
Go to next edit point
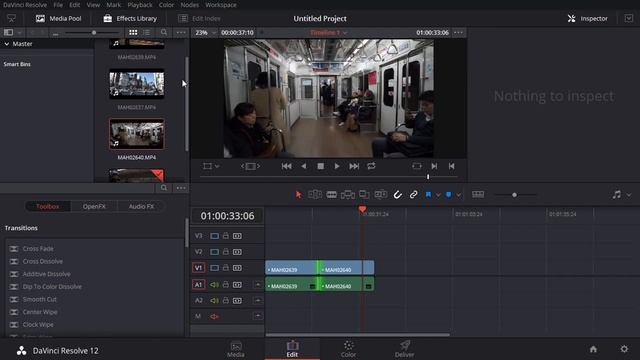point(434,166)
